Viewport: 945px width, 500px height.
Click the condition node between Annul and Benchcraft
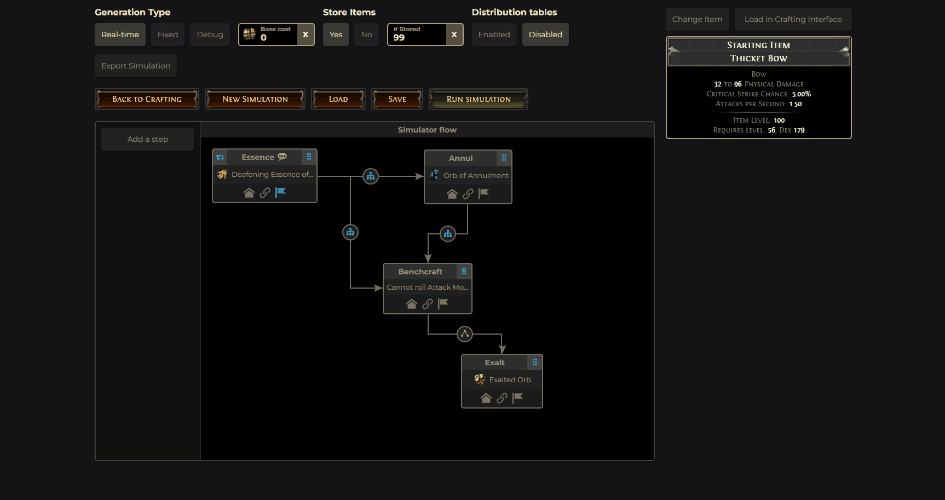click(x=447, y=234)
